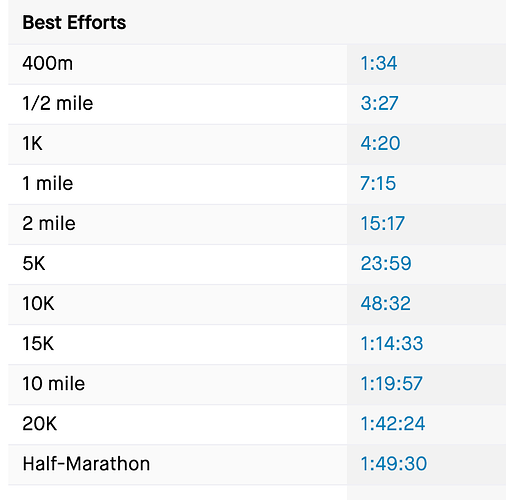Open the 1K best effort 4:20
The height and width of the screenshot is (500, 516).
380,143
